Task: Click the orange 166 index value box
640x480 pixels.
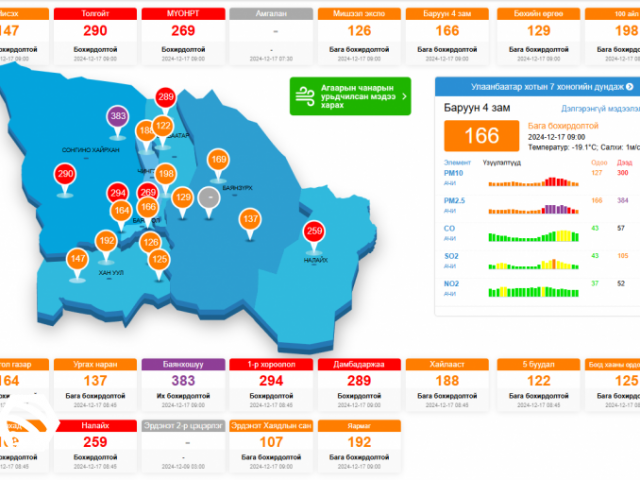Action: (481, 134)
